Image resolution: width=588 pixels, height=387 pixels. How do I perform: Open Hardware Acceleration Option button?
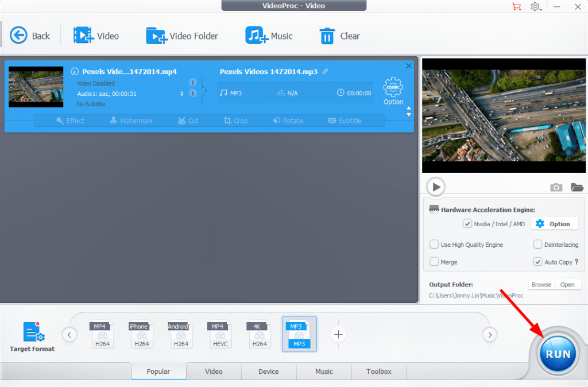pyautogui.click(x=554, y=224)
